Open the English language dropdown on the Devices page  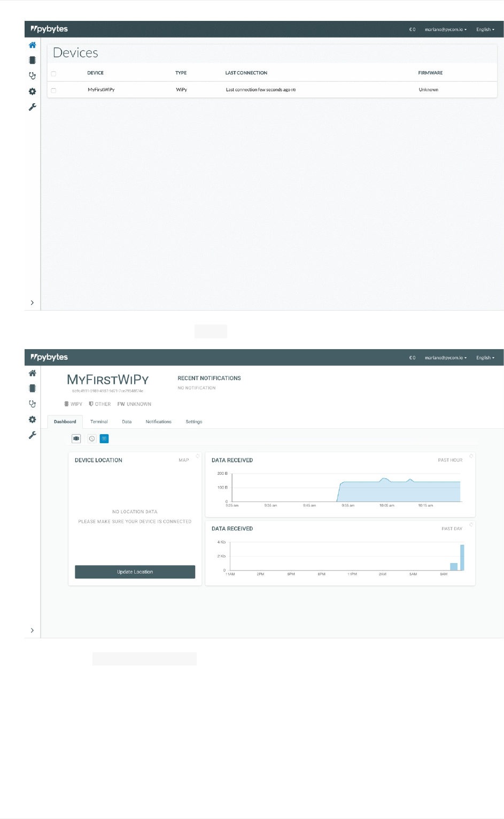(485, 29)
